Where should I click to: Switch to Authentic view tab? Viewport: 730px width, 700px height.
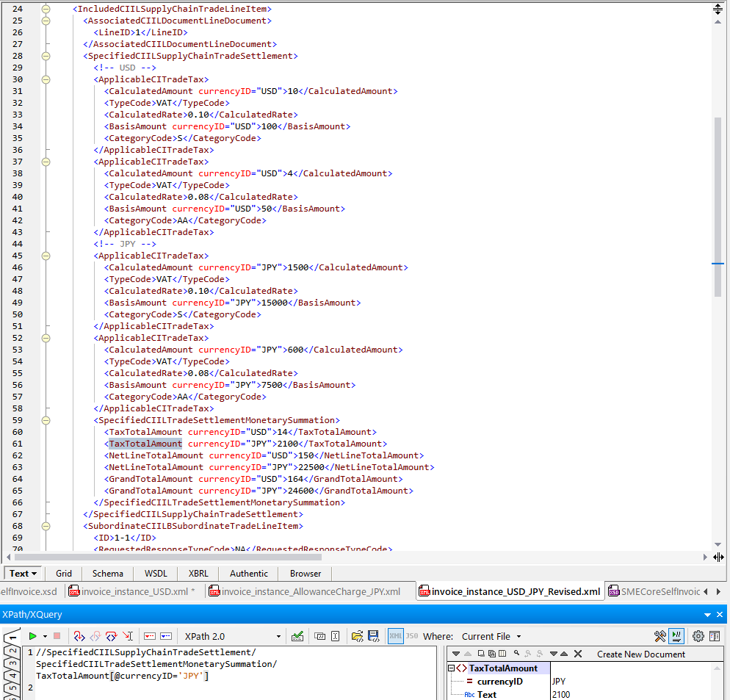point(249,574)
